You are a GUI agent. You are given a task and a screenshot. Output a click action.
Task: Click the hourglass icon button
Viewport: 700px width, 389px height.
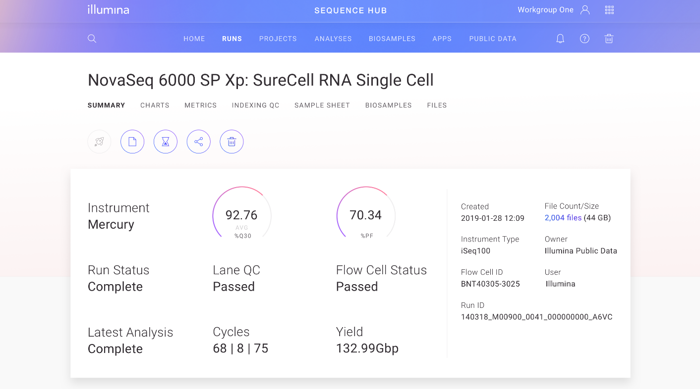pos(165,142)
